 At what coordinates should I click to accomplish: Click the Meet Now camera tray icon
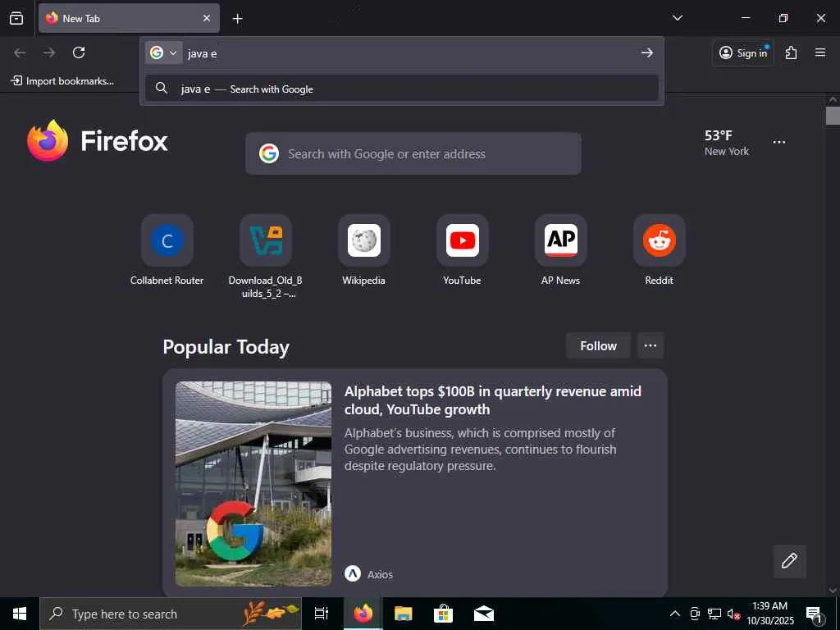tap(695, 614)
